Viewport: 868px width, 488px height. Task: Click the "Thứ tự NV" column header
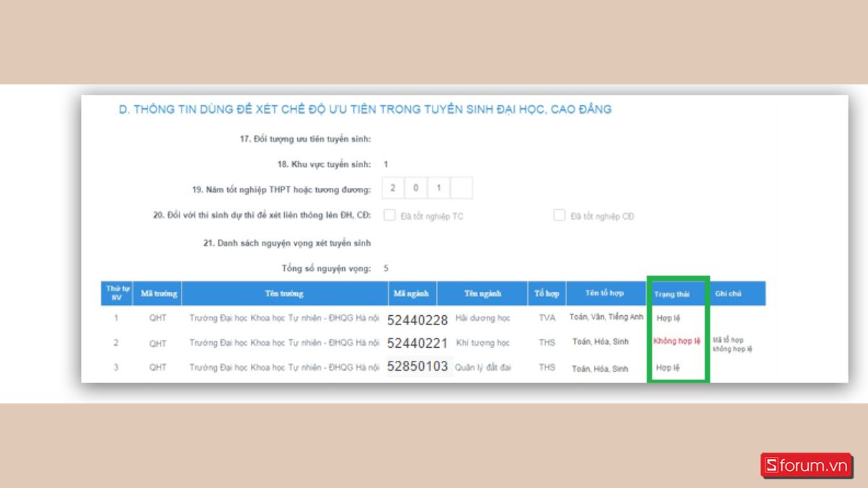click(x=116, y=294)
